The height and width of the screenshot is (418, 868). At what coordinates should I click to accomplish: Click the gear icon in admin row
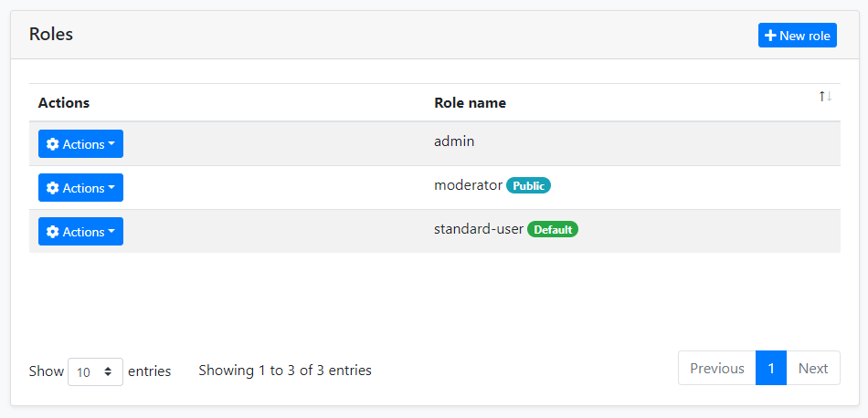point(53,144)
